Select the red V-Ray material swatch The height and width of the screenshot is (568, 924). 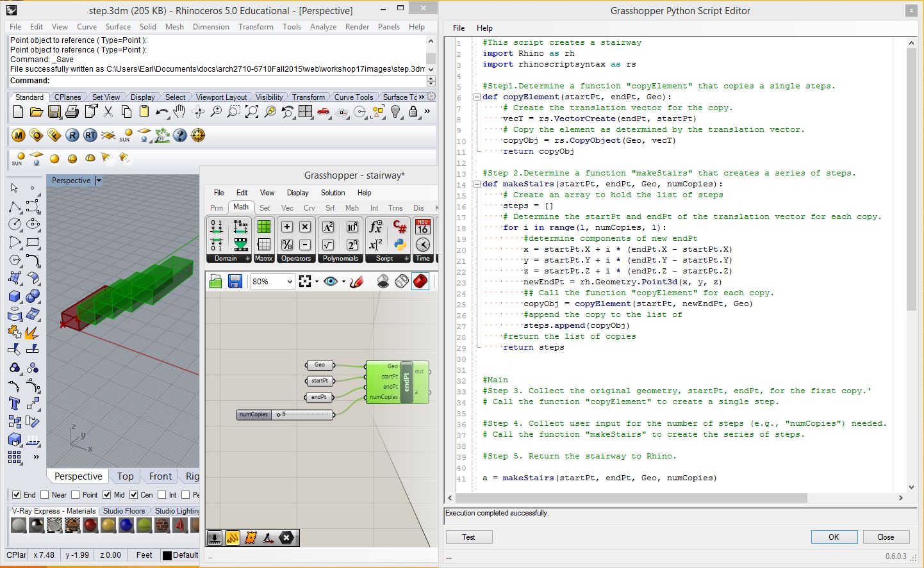(x=90, y=526)
